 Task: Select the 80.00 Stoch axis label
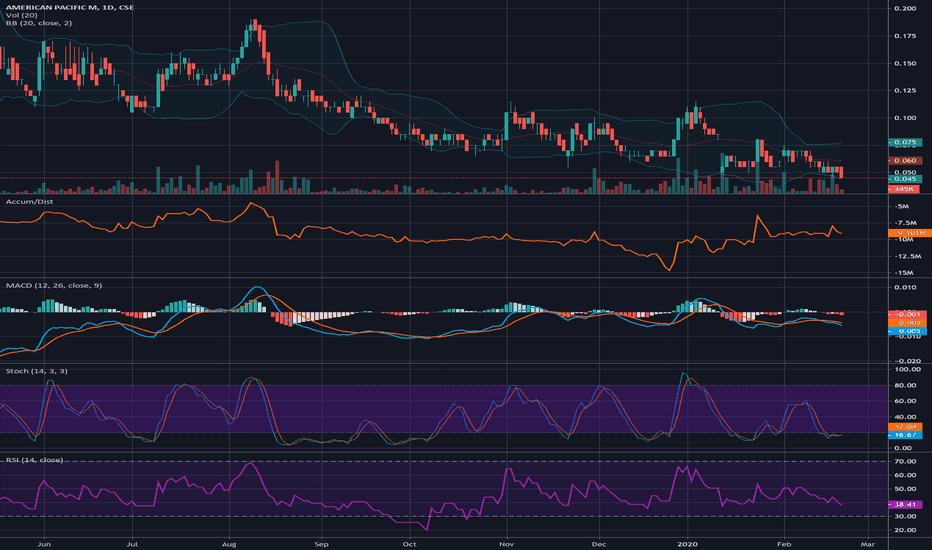click(906, 385)
